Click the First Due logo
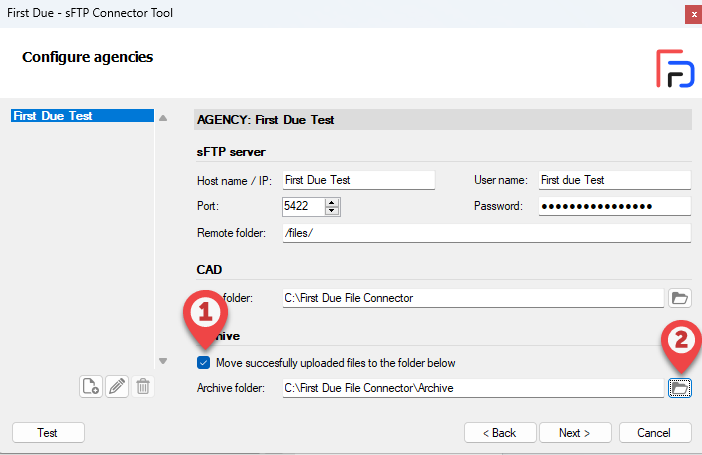The height and width of the screenshot is (455, 702). point(675,69)
